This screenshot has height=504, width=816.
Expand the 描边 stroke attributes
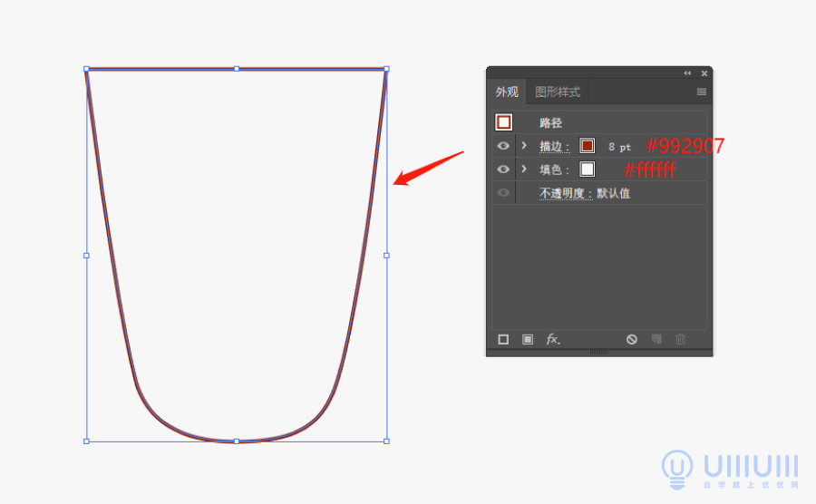(524, 146)
